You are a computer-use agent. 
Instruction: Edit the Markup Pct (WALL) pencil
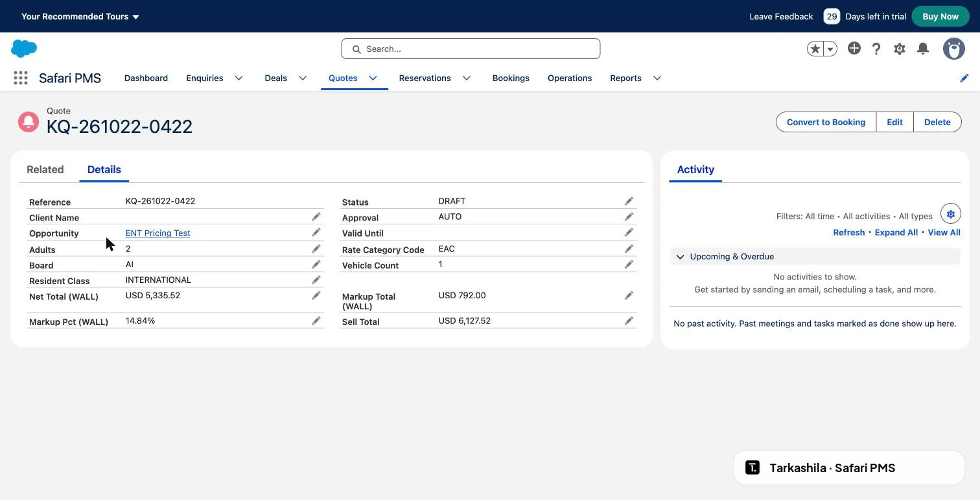pos(316,320)
